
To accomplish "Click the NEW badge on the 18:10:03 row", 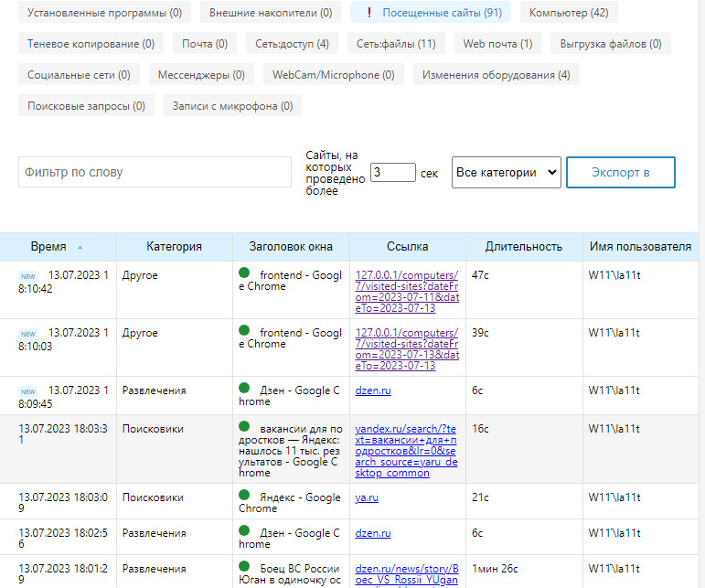I will point(27,334).
